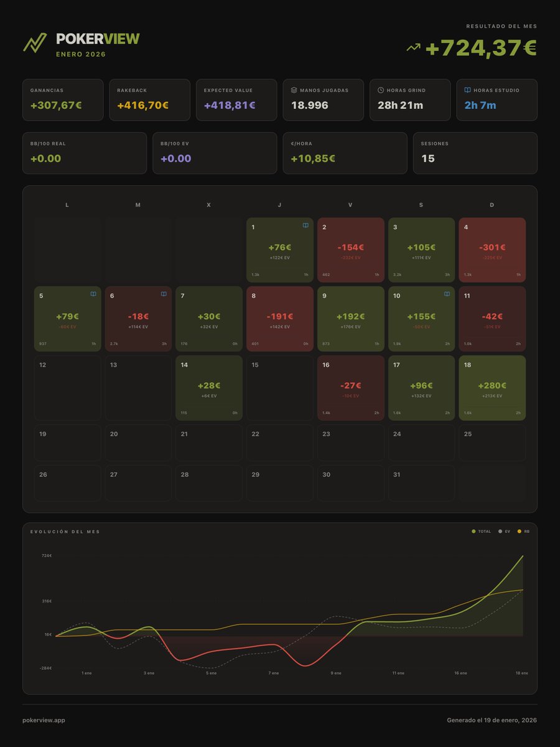Open day 2 cell showing -154€
The image size is (560, 747).
click(x=351, y=250)
